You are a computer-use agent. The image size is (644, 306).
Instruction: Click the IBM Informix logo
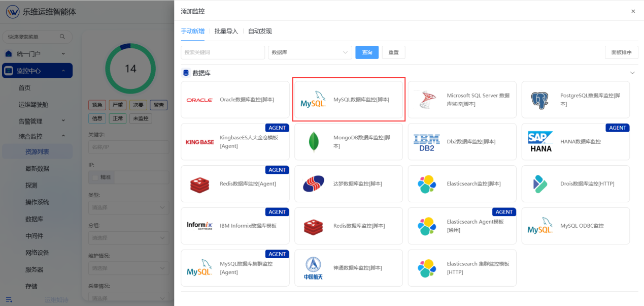[199, 226]
